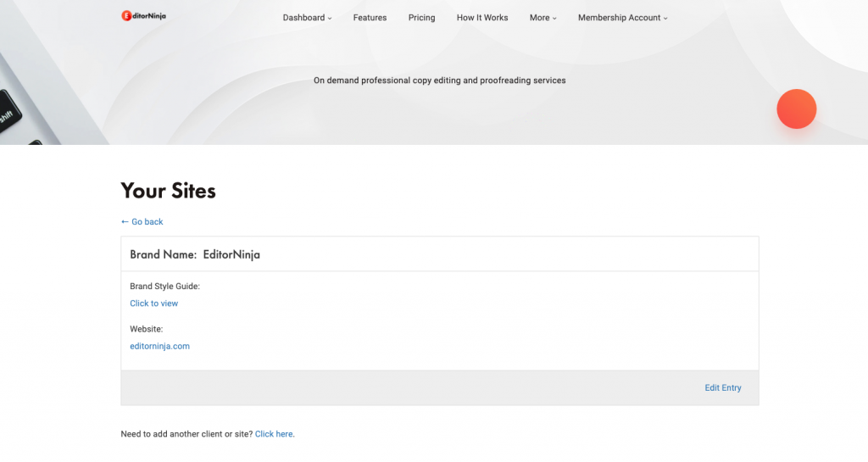Screen dimensions: 868x462
Task: Click Edit Entry for EditorNinja
Action: point(723,388)
